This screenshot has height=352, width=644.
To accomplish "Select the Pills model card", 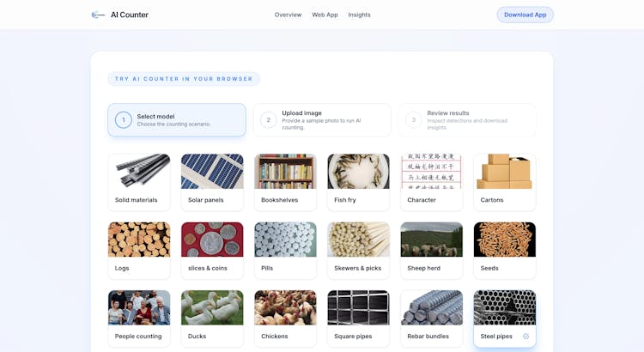I will (285, 250).
